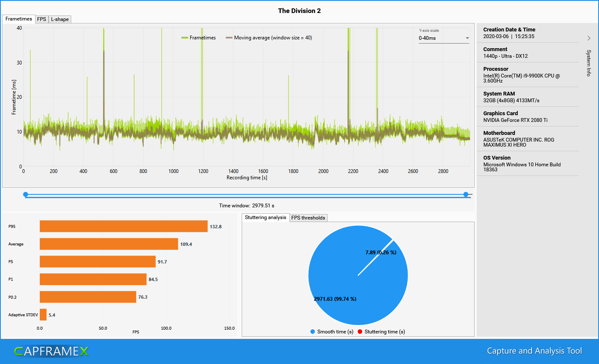Viewport: 599px width, 364px height.
Task: Open the 0-40ms Y-axis scale dropdown
Action: [444, 39]
